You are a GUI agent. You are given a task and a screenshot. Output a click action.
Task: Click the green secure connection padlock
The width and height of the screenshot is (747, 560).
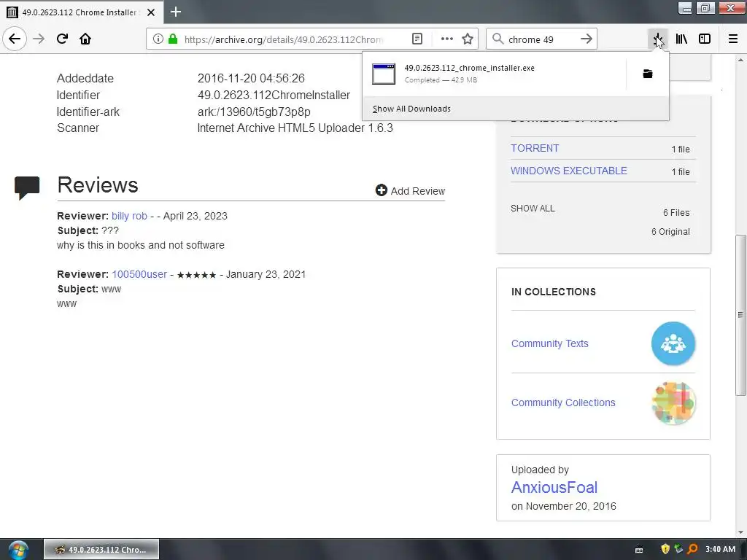[x=173, y=39]
